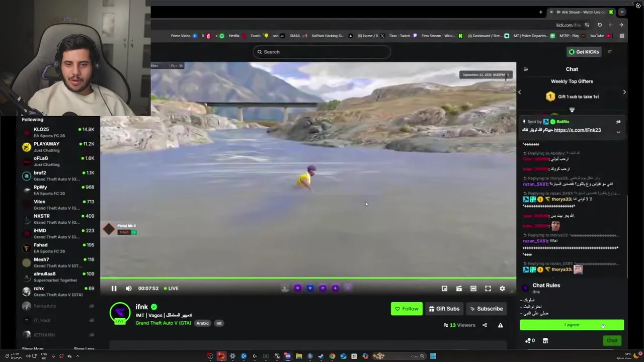
Task: Open File Explorer from the taskbar
Action: click(299, 356)
